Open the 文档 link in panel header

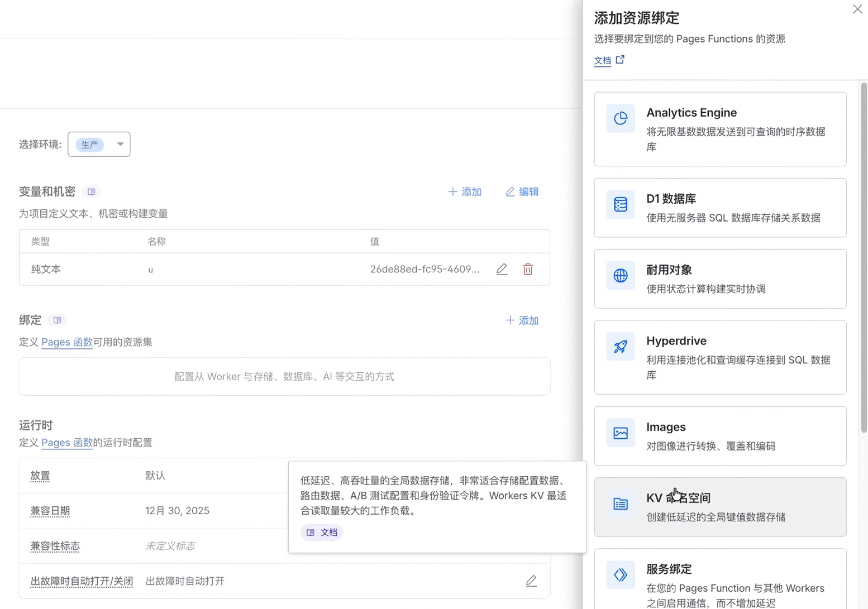[x=603, y=60]
